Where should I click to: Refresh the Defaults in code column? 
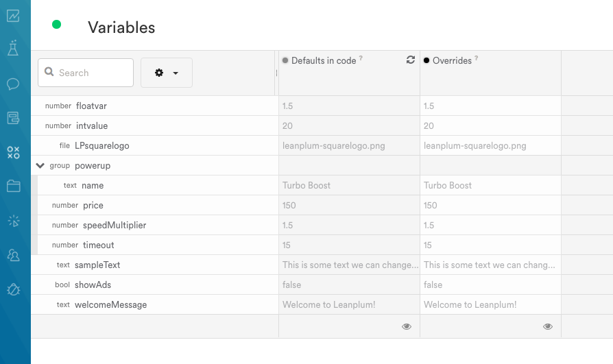click(411, 60)
